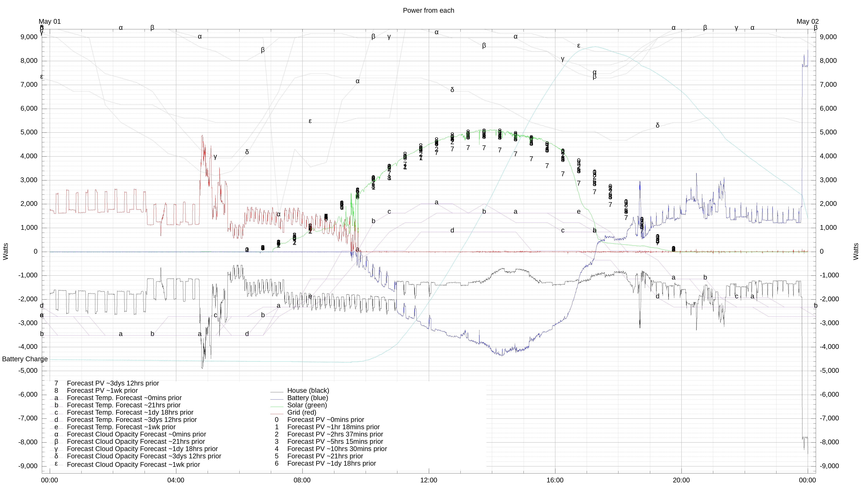Click legend "Forecast Temp. Forecast ~1dy 18hrs prior"
868x488 pixels.
(130, 413)
